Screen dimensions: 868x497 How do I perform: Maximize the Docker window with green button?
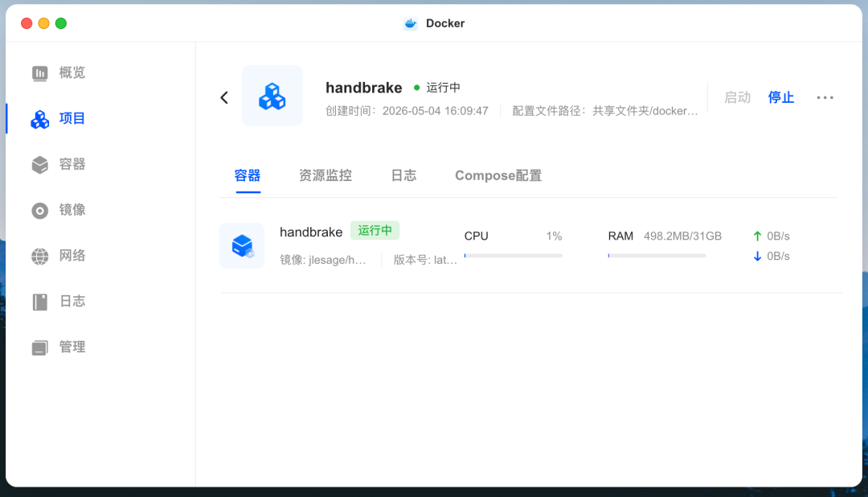click(x=61, y=23)
